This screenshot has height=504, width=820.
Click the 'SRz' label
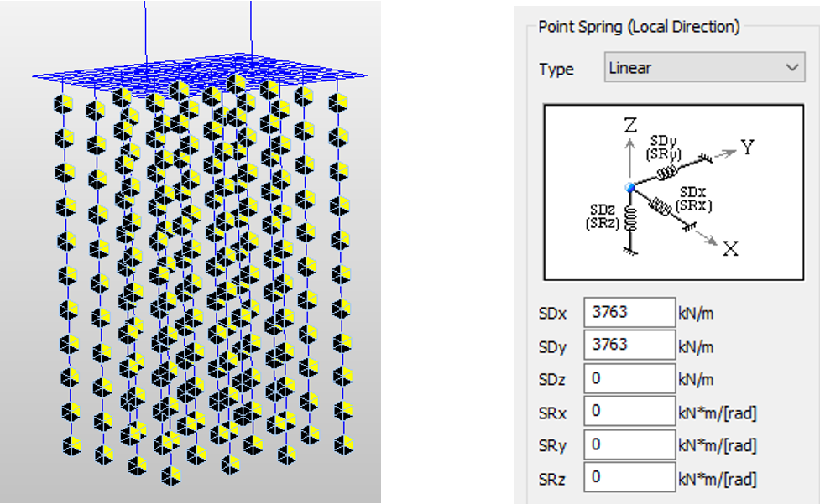tap(551, 479)
